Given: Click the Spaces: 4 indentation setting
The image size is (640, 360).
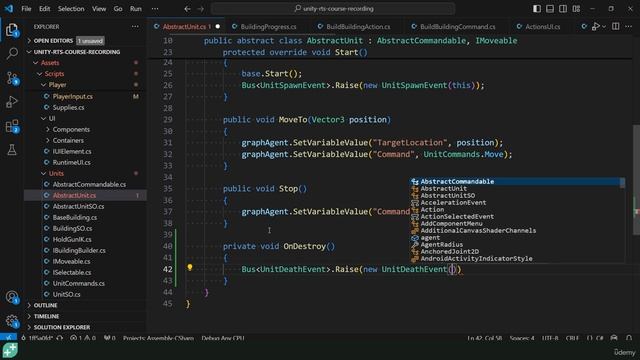Looking at the screenshot, I should pyautogui.click(x=522, y=338).
